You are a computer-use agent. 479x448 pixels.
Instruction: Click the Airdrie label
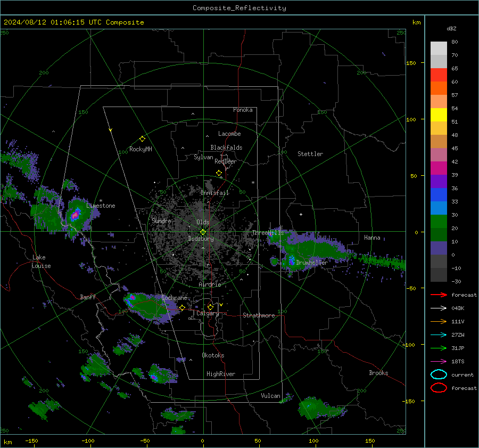click(x=210, y=284)
